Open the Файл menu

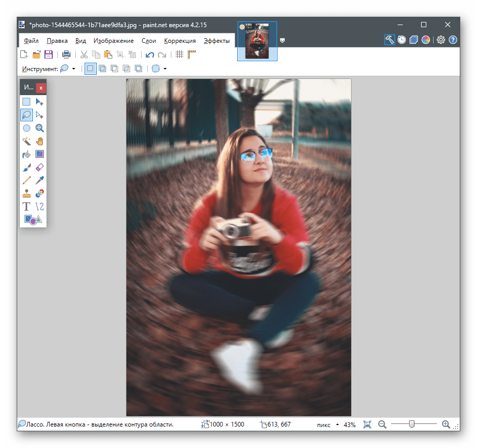tap(31, 41)
